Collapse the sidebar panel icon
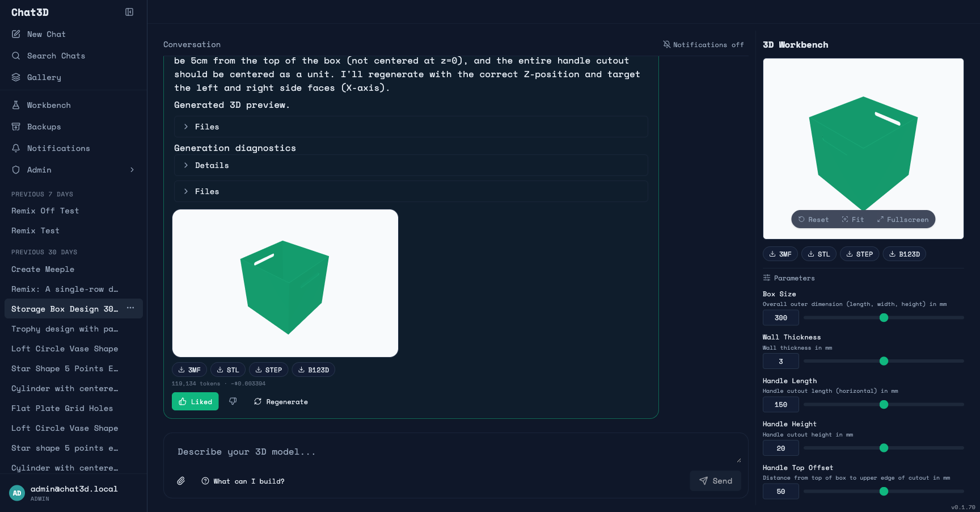This screenshot has height=512, width=980. (129, 12)
